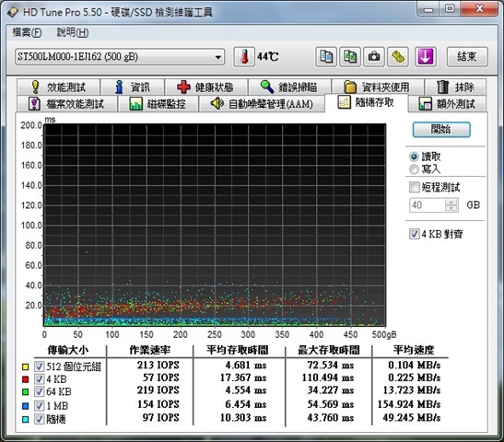Screen dimensions: 504x442
Task: Click the red 4 KB color swatch
Action: click(25, 379)
